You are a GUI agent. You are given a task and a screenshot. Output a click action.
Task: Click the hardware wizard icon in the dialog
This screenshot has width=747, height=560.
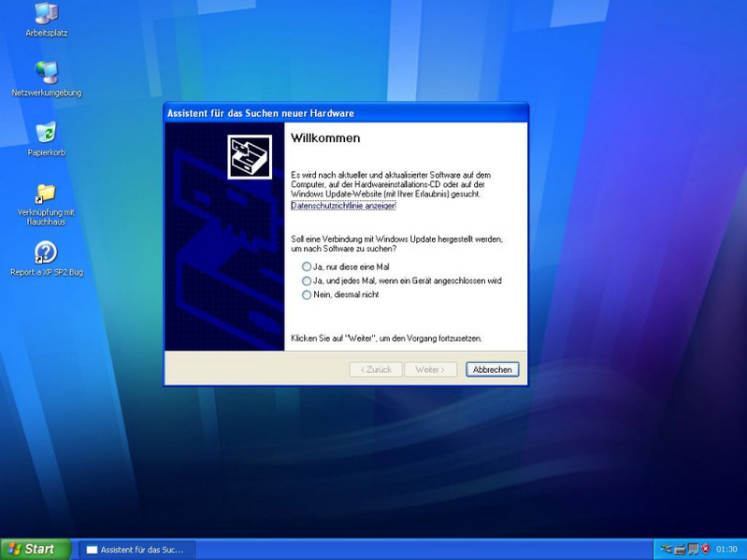(250, 157)
